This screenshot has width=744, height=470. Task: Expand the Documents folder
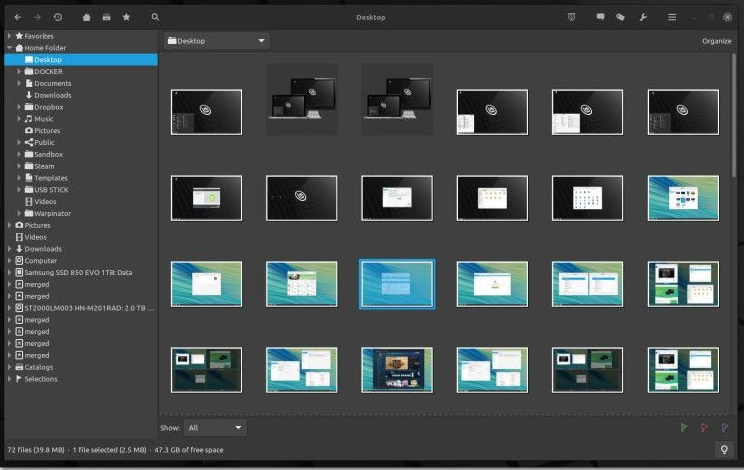(x=19, y=83)
